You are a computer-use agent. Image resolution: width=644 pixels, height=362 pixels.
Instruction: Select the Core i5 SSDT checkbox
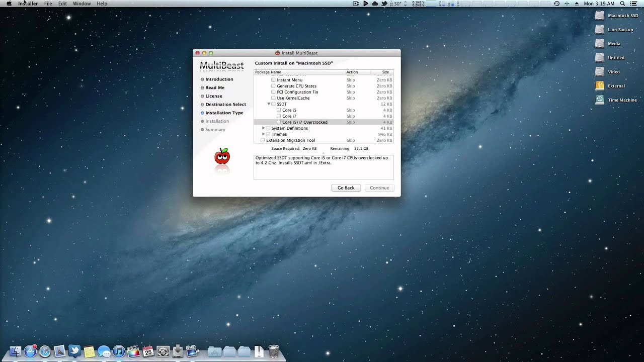(x=279, y=110)
